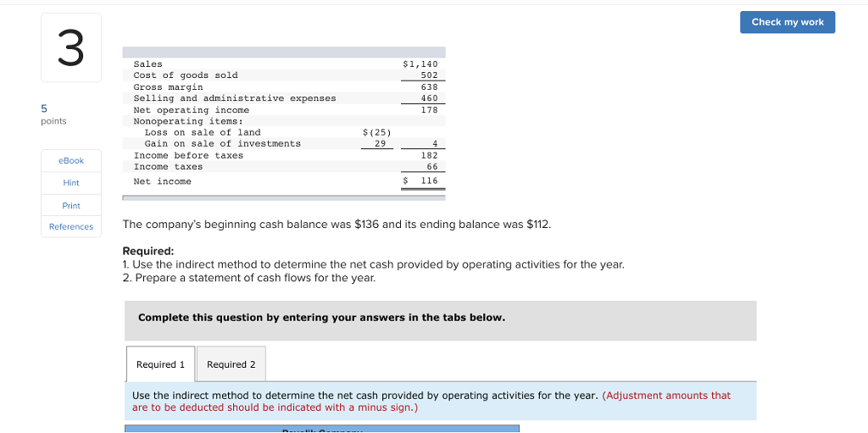The image size is (868, 433).
Task: Click the Net income $116 value
Action: pyautogui.click(x=420, y=180)
